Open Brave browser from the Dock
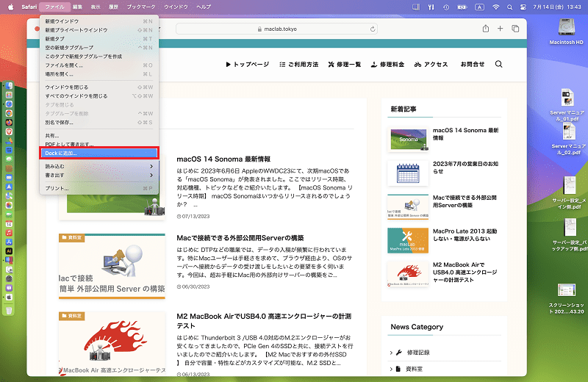Viewport: 588px width, 382px height. [9, 131]
